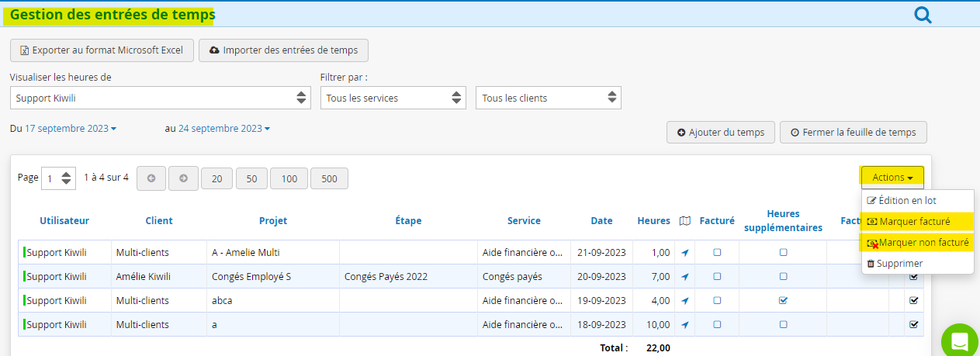Go to previous page arrow button
Image resolution: width=980 pixels, height=356 pixels.
[x=151, y=178]
